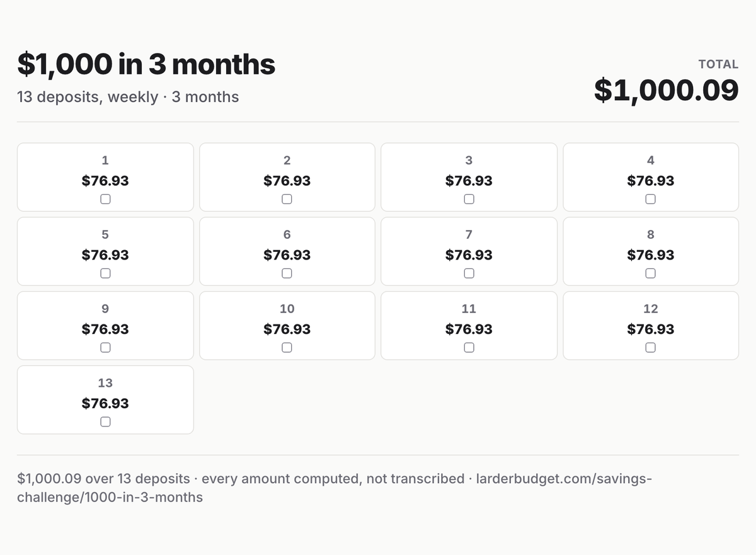Click the deposit 10 card number label
This screenshot has width=756, height=555.
tap(287, 309)
